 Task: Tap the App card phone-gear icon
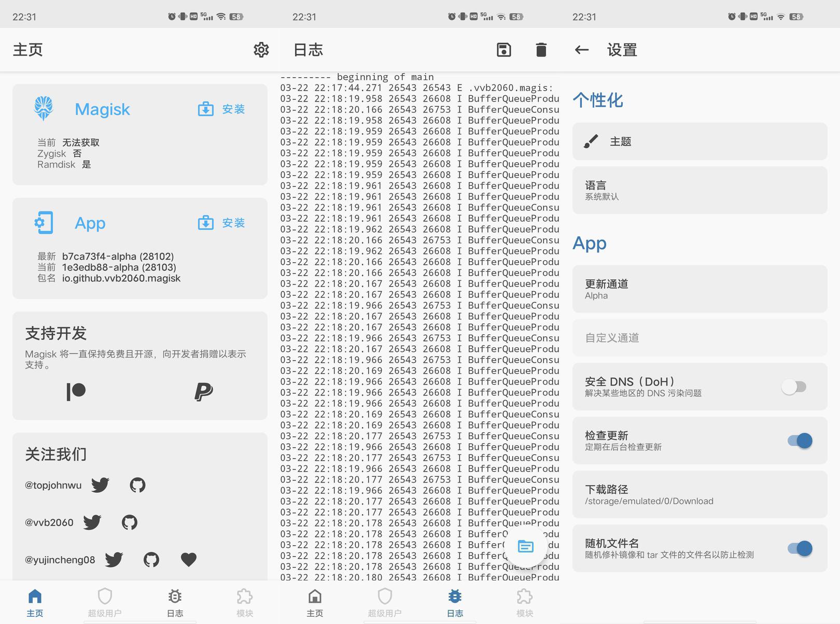44,223
